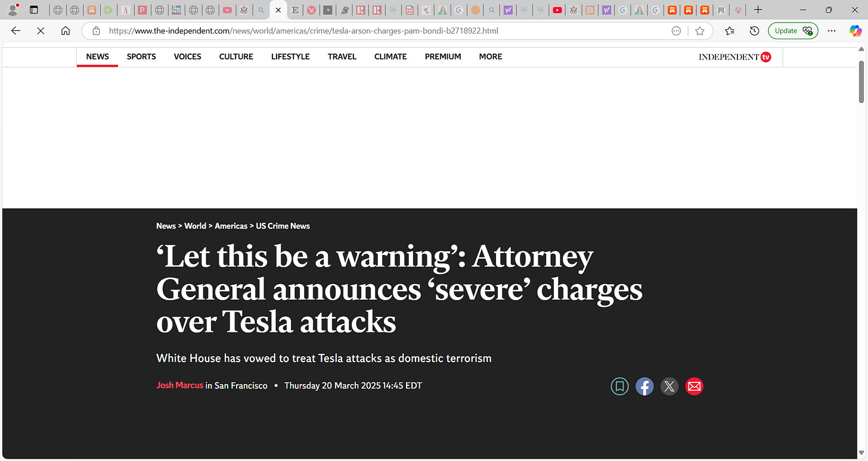Open author Josh Marcus's page
The height and width of the screenshot is (461, 868).
click(179, 385)
